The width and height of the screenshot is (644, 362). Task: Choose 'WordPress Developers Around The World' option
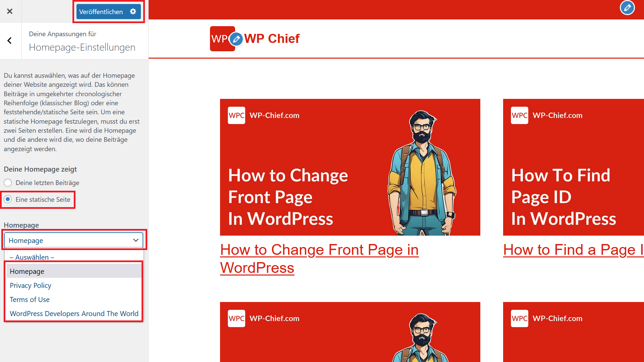(74, 313)
